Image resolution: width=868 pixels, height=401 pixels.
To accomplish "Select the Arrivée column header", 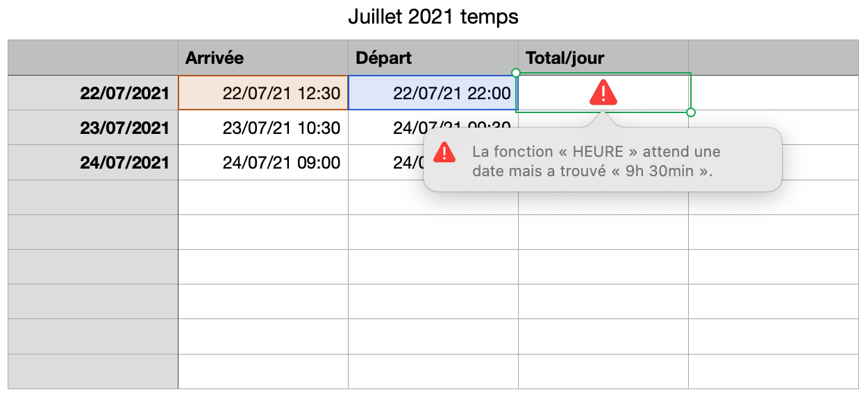I will click(262, 58).
